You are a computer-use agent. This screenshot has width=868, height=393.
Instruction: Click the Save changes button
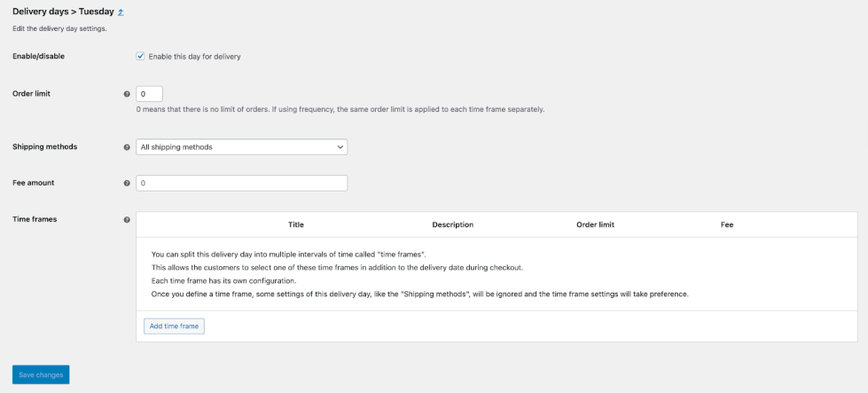tap(41, 375)
